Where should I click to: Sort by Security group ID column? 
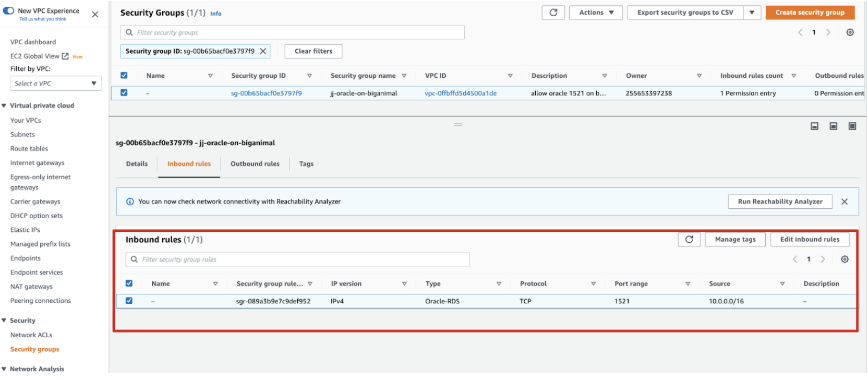(309, 76)
